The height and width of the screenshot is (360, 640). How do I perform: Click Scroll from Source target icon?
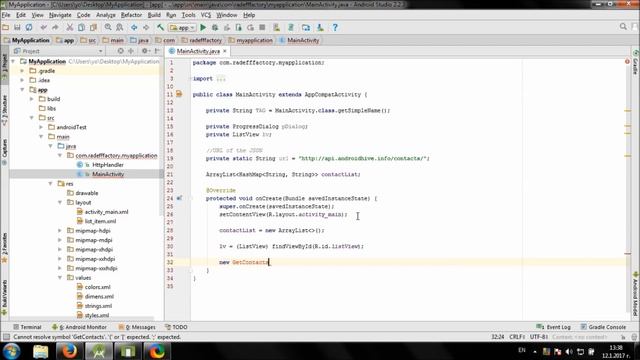120,51
